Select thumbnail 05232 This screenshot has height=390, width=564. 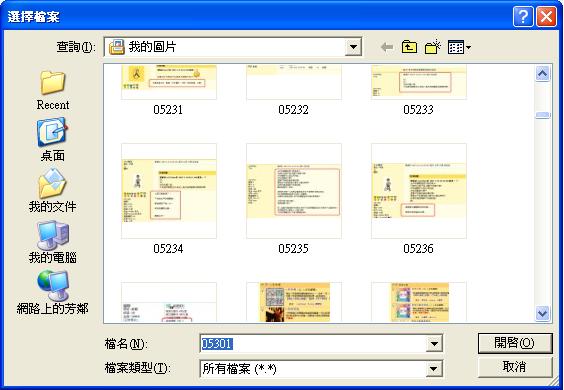pyautogui.click(x=294, y=82)
